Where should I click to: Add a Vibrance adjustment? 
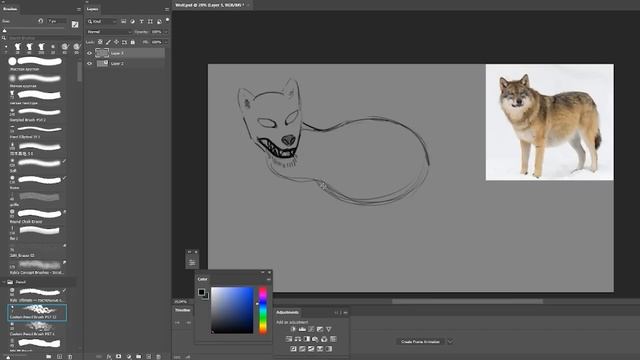(x=329, y=329)
